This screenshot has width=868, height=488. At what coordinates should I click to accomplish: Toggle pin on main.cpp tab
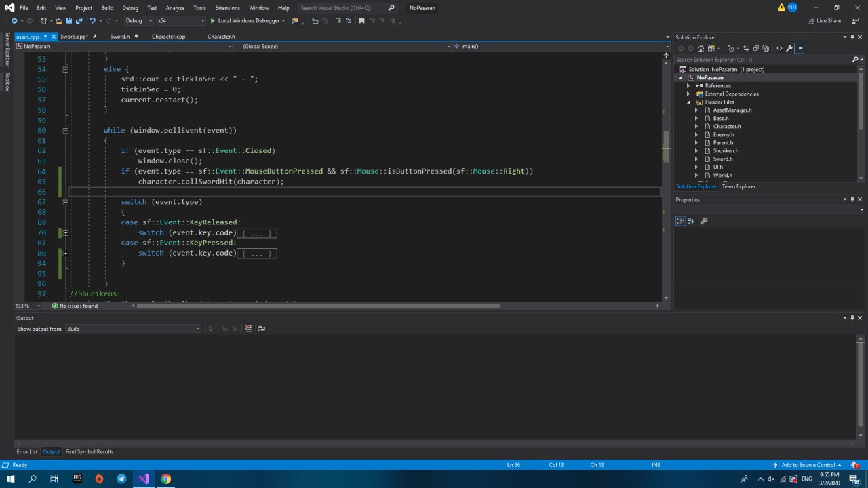(x=45, y=37)
